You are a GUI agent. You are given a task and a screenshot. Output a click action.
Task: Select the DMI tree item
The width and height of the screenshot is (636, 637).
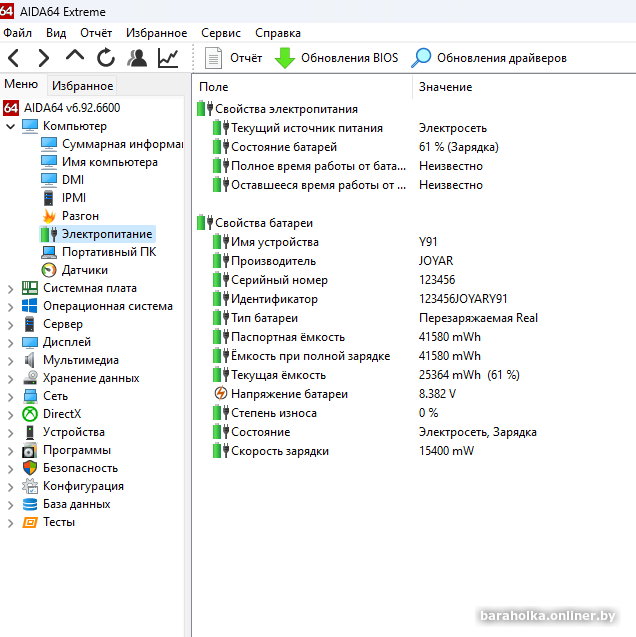[x=73, y=180]
